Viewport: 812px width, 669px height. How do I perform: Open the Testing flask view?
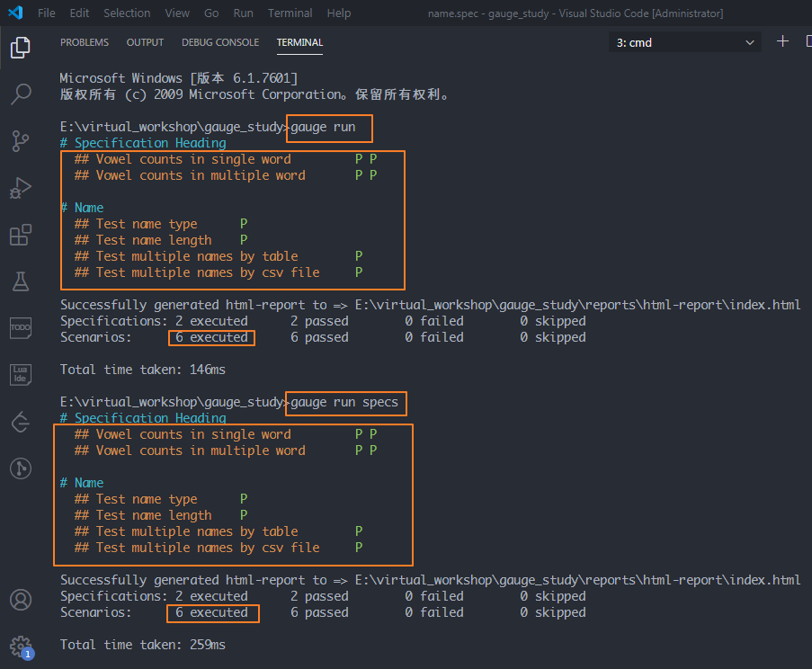[x=20, y=281]
